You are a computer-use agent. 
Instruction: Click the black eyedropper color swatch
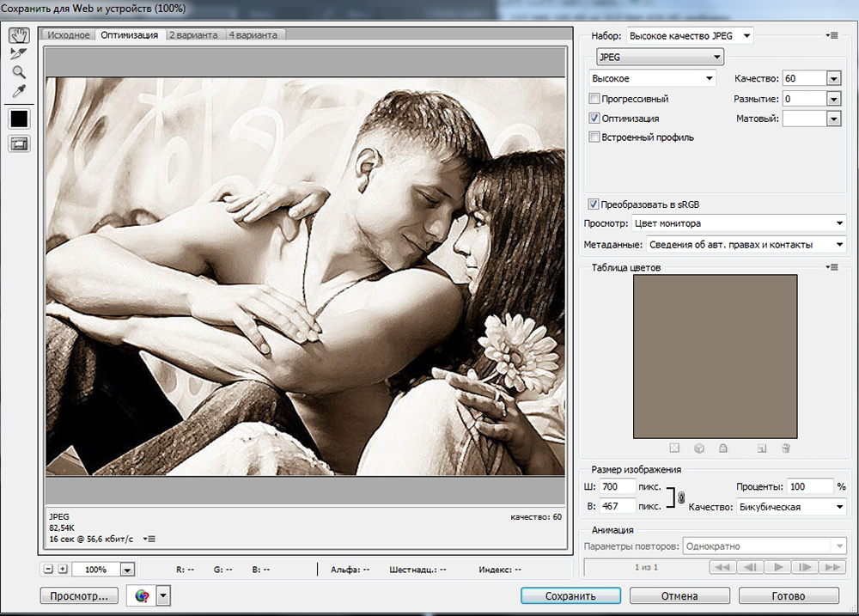coord(19,119)
